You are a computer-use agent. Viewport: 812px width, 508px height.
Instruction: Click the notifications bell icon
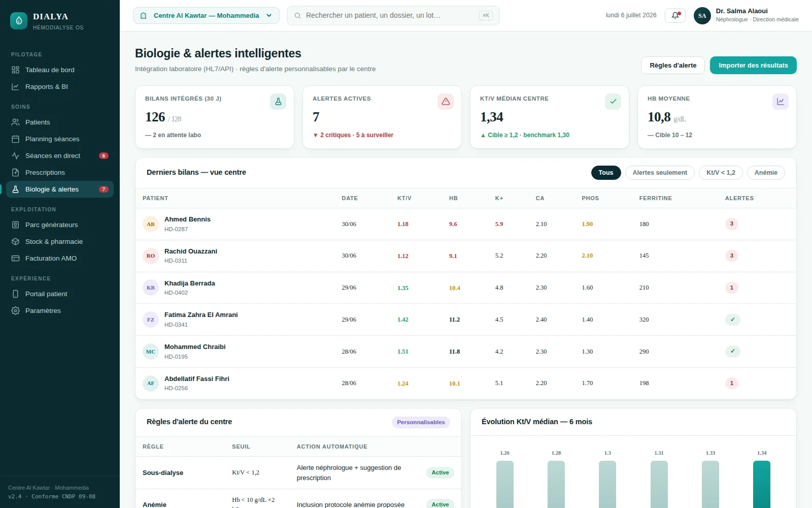point(675,15)
